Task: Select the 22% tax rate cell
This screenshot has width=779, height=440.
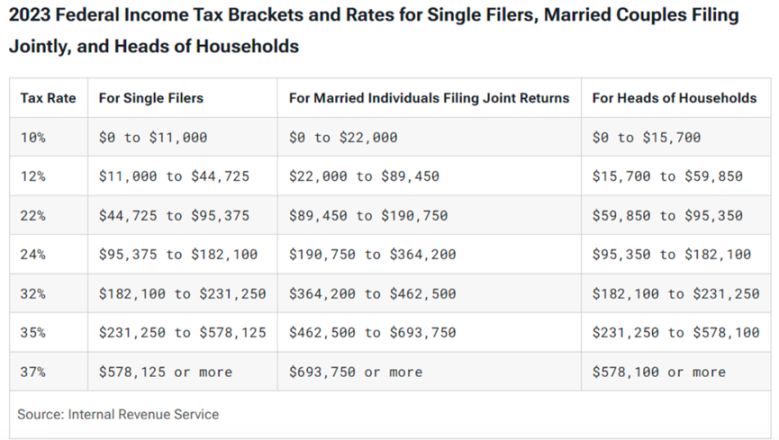Action: (x=33, y=216)
